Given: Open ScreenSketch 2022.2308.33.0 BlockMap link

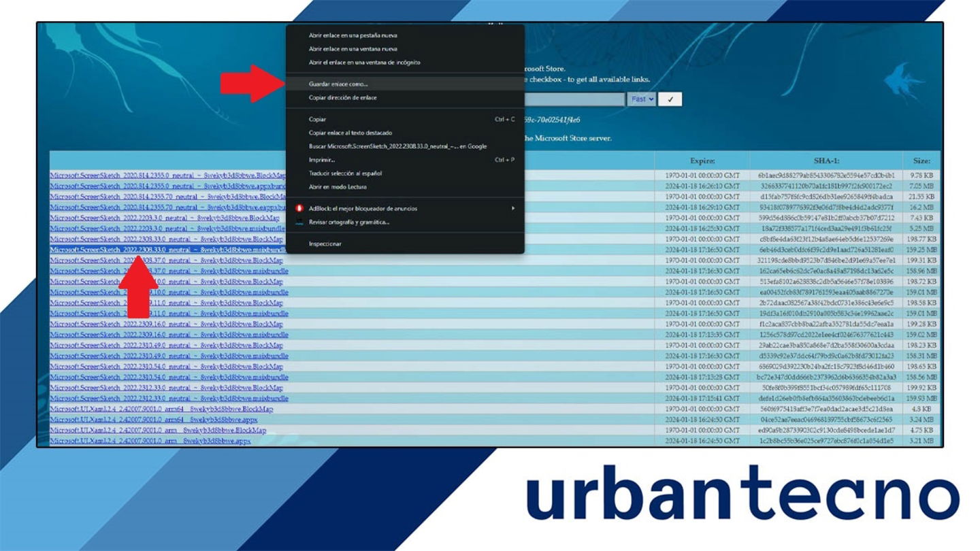Looking at the screenshot, I should click(166, 239).
